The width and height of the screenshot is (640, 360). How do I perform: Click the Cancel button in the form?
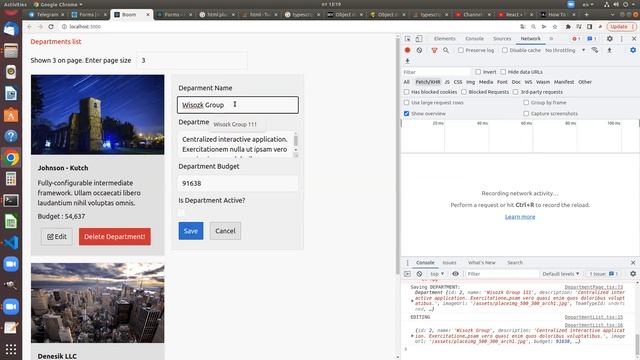(225, 231)
